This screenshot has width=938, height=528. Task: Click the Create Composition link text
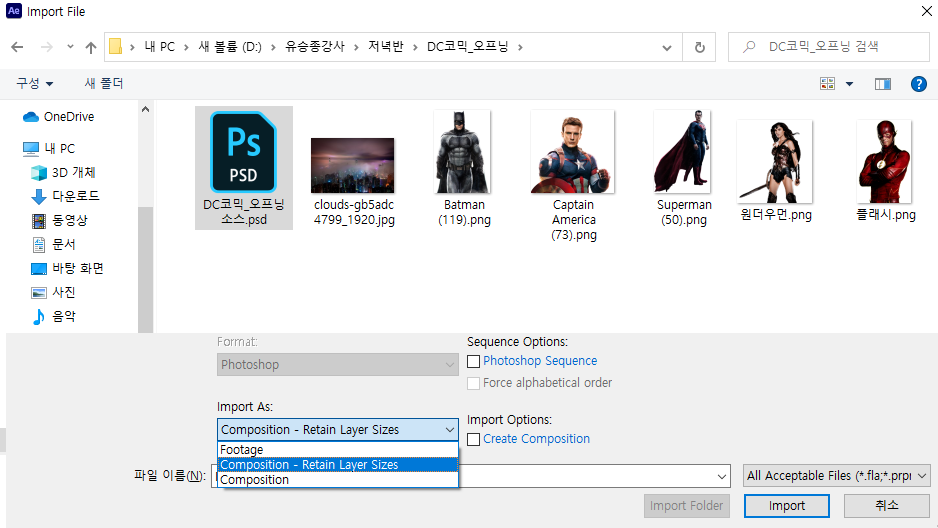pos(536,439)
